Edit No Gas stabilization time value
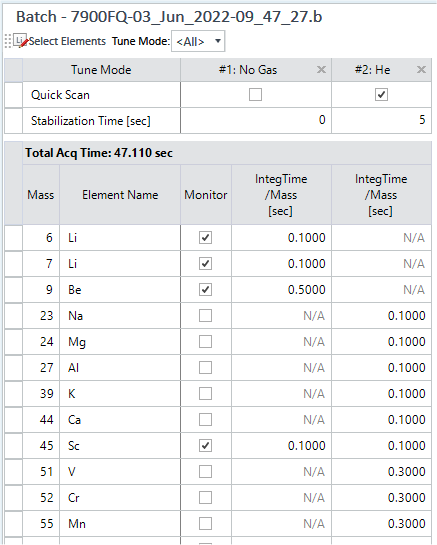Screen dimensions: 437x545 coord(256,120)
